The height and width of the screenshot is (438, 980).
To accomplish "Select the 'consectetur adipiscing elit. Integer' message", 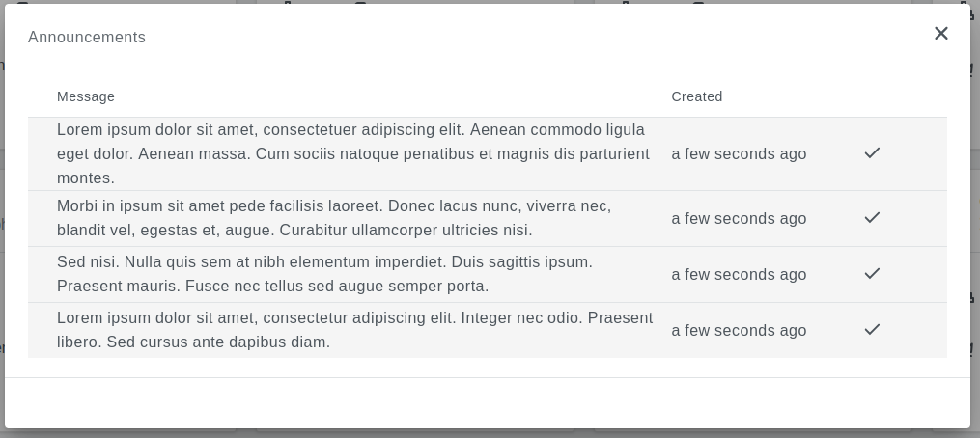I will [354, 330].
